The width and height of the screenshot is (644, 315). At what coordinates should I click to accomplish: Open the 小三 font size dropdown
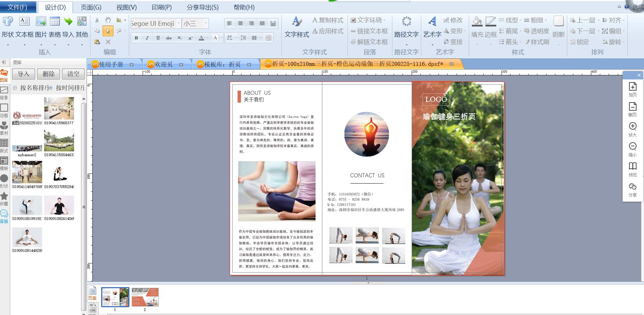(205, 23)
